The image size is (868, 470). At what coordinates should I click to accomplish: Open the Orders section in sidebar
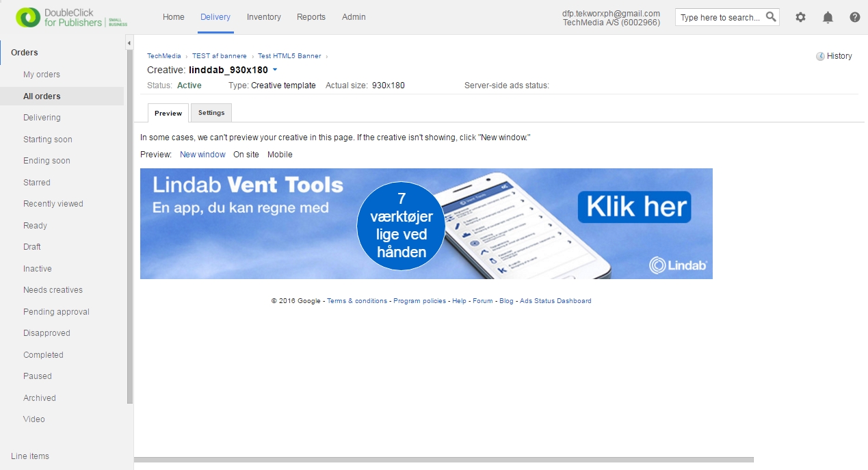pos(25,53)
